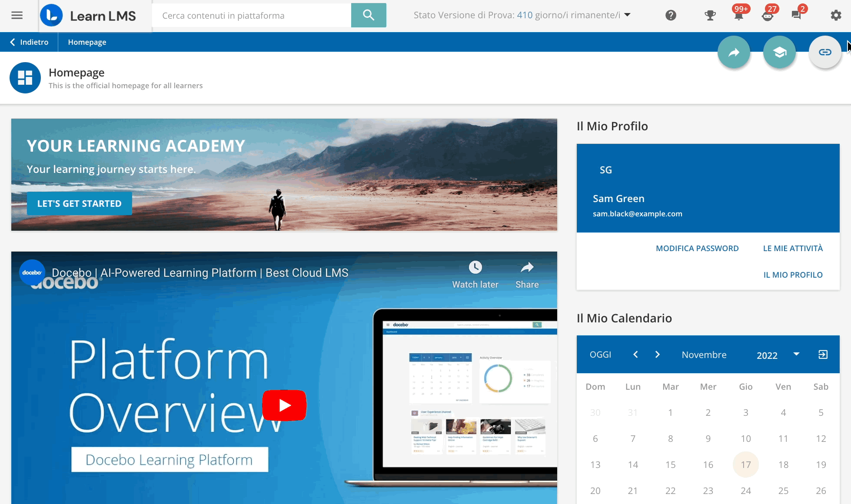
Task: Click the round share arrow button
Action: coord(734,52)
